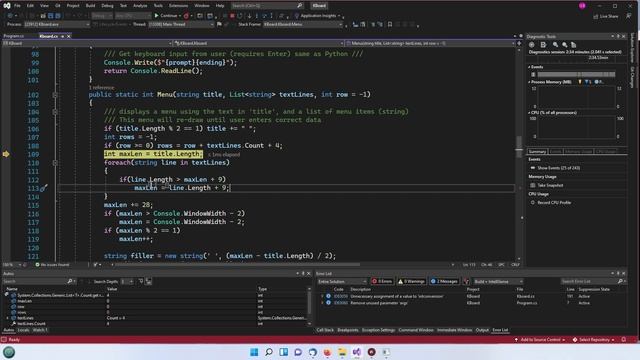Click the Autos search magnifier icon
640x360 pixels.
coord(70,281)
